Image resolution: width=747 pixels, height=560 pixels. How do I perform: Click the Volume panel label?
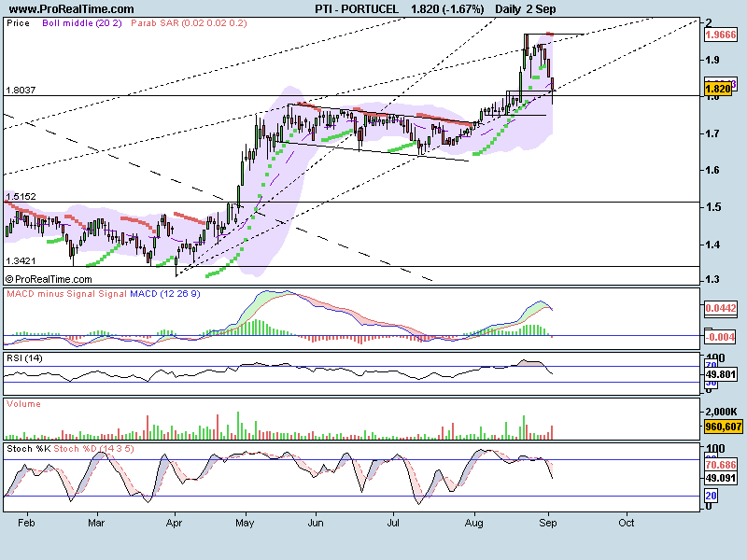[x=23, y=404]
